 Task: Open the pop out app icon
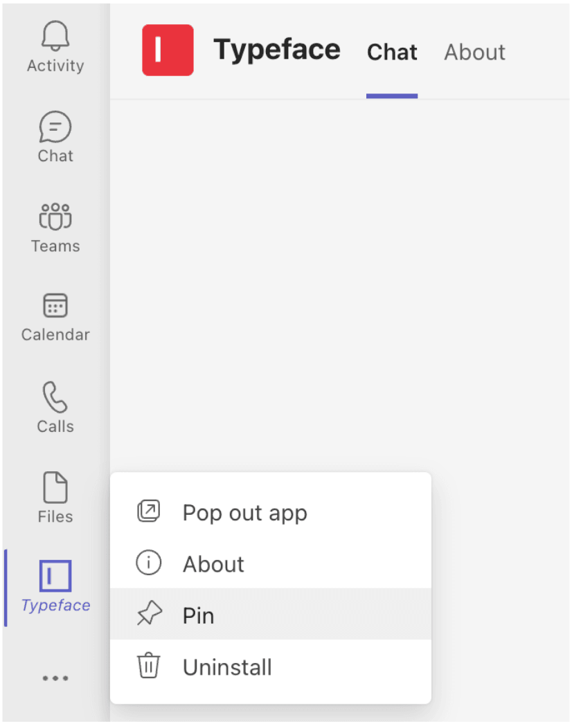pyautogui.click(x=148, y=512)
